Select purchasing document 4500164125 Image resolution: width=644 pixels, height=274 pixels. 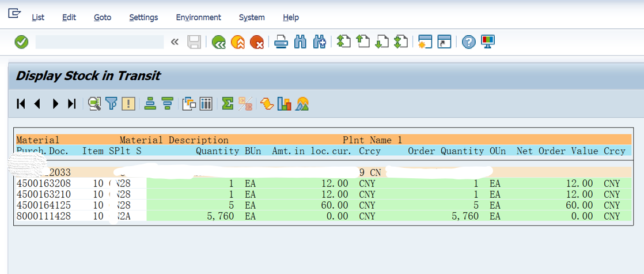coord(44,205)
